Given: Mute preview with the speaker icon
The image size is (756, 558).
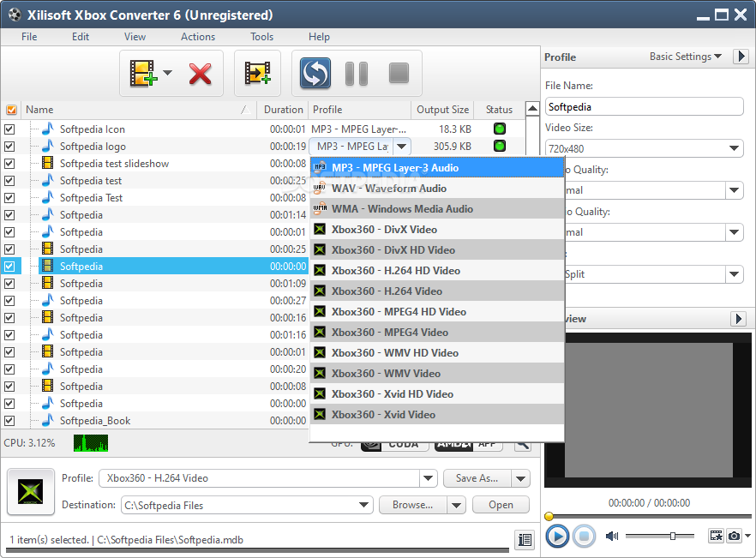Looking at the screenshot, I should 612,536.
